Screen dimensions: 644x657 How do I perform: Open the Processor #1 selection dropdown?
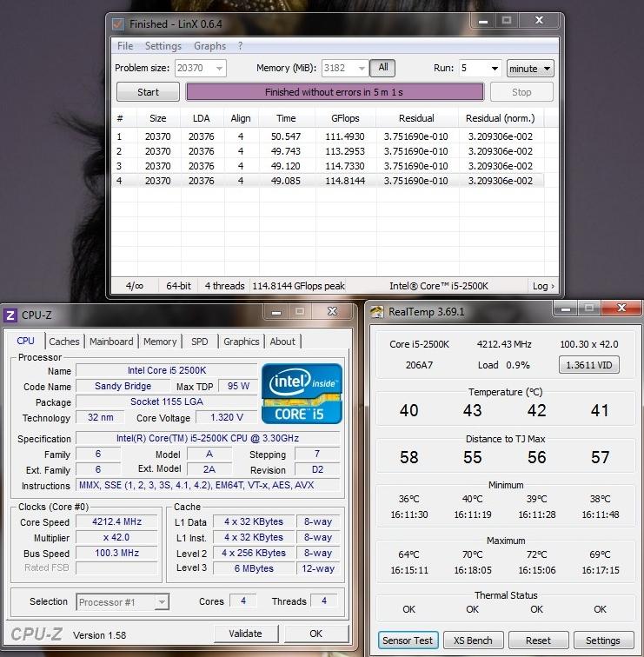pyautogui.click(x=161, y=601)
